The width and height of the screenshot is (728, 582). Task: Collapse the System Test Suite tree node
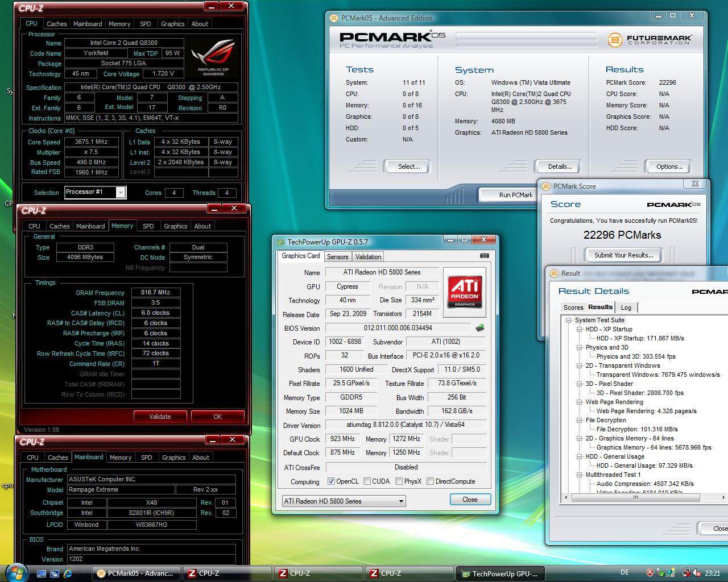[x=568, y=320]
